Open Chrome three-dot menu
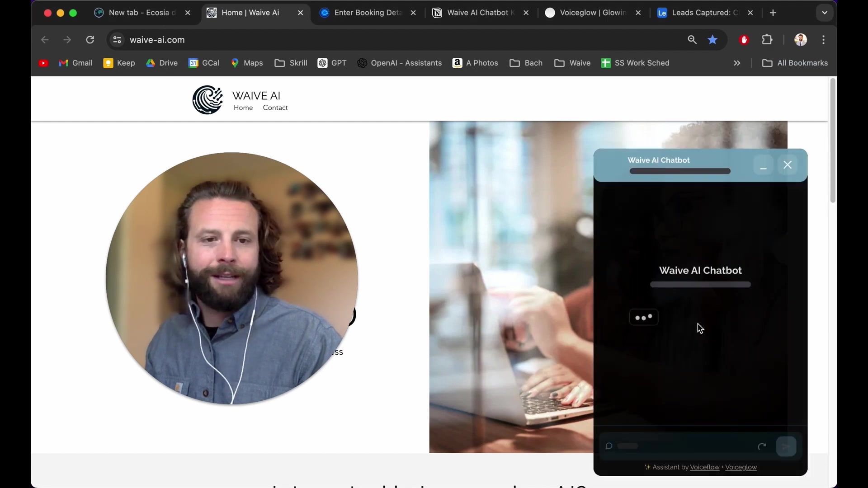This screenshot has height=488, width=868. [824, 40]
